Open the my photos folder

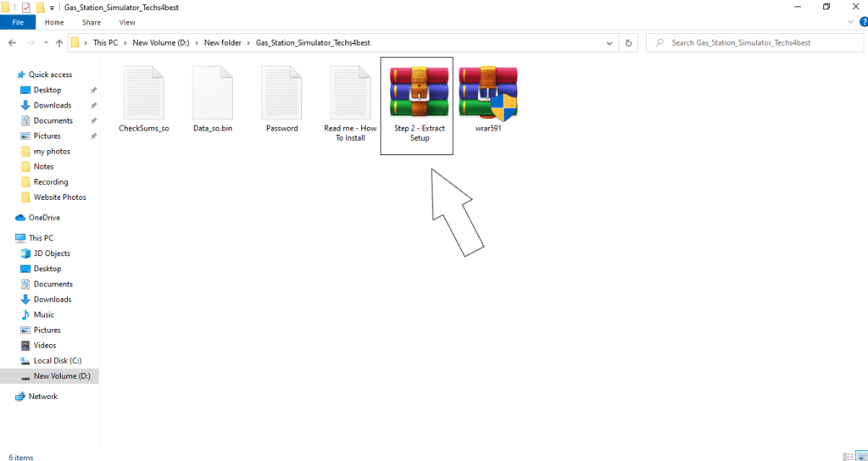[52, 151]
